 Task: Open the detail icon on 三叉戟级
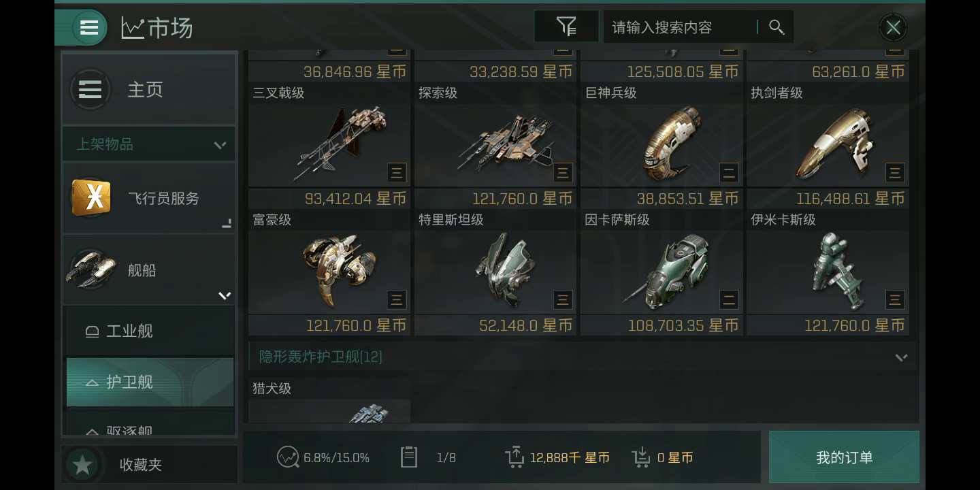pos(397,173)
